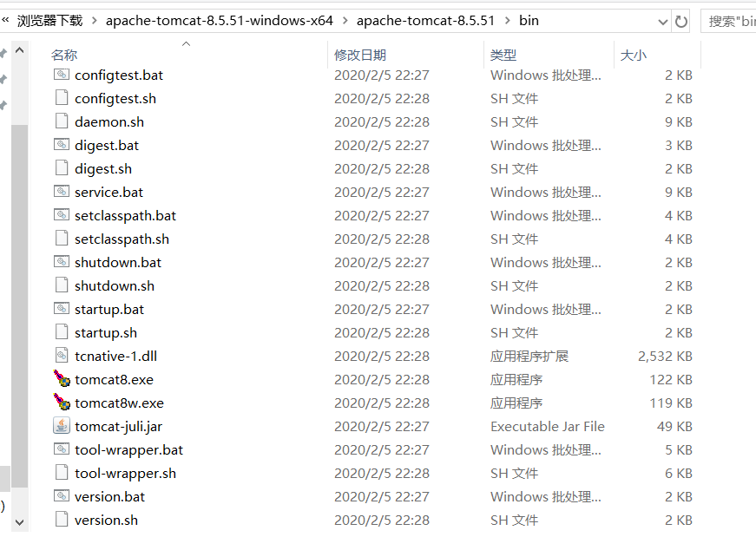Image resolution: width=756 pixels, height=537 pixels.
Task: Select the service.bat file icon
Action: click(62, 192)
